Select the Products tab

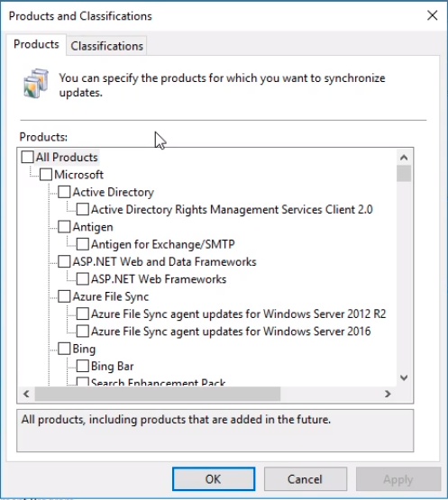36,44
